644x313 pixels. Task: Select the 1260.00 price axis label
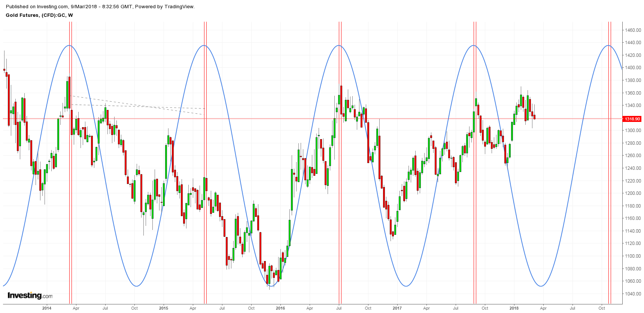click(633, 156)
